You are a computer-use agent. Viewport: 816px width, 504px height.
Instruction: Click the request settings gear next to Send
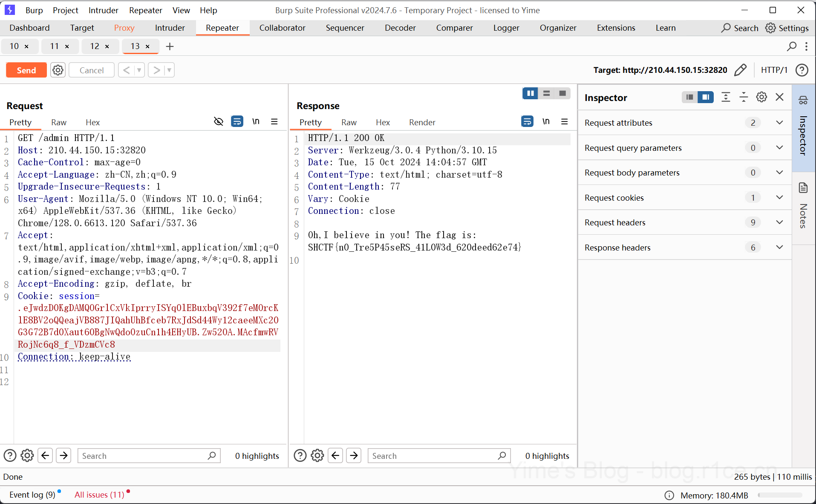point(58,70)
